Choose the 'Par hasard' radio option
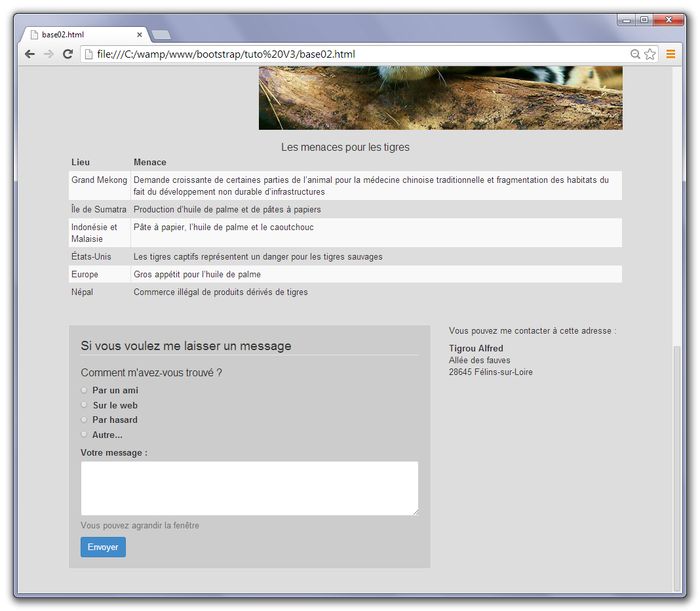Viewport: 700px width, 611px height. tap(84, 420)
